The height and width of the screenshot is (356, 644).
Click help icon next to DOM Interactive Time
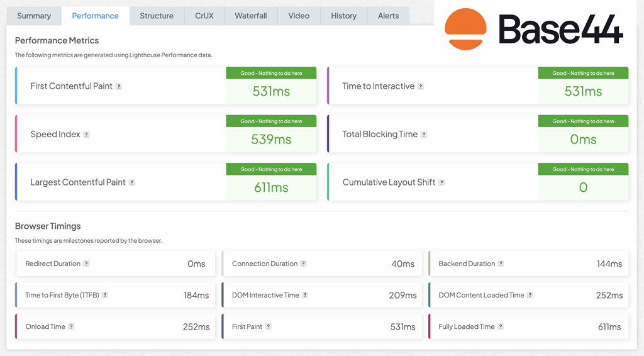point(305,295)
